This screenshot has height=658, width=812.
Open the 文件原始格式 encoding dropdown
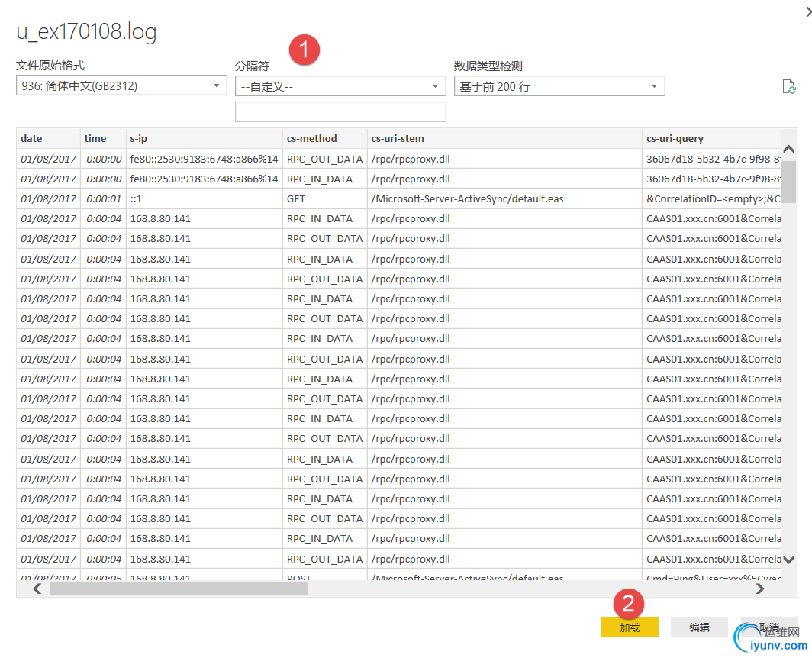pos(121,85)
